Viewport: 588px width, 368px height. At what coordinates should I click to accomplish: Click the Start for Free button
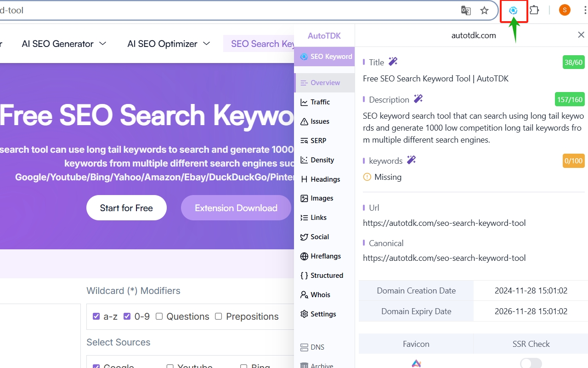(126, 207)
